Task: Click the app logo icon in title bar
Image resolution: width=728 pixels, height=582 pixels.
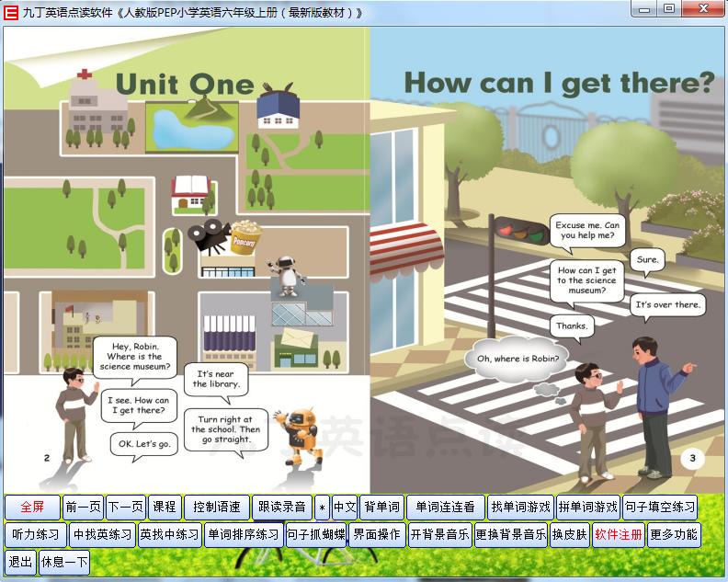Action: click(x=11, y=12)
